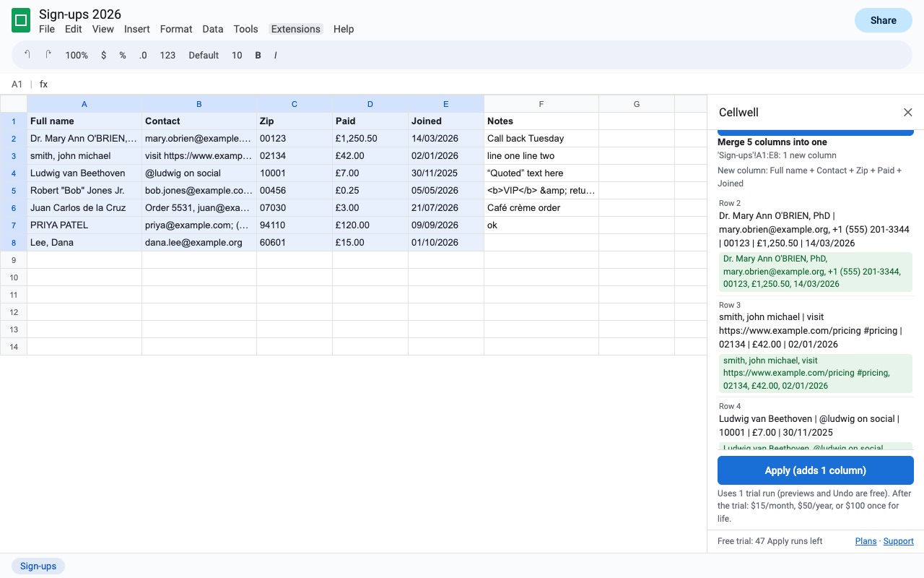This screenshot has height=578, width=924.
Task: Click cell containing Call back Tuesday
Action: [x=541, y=139]
